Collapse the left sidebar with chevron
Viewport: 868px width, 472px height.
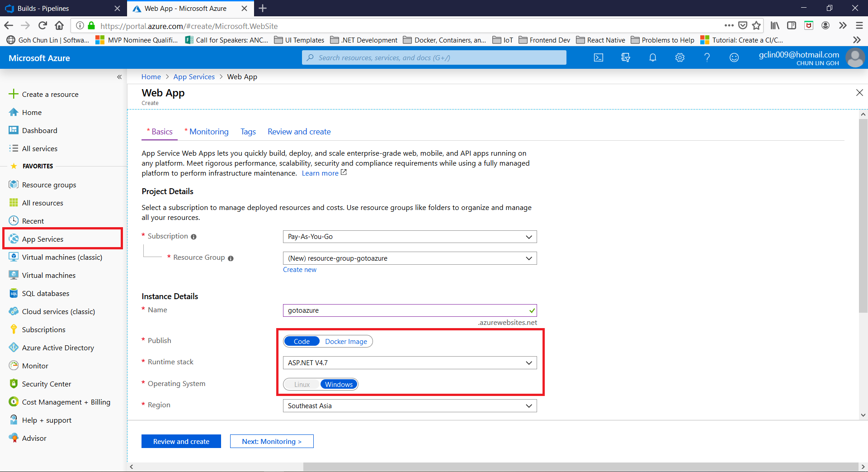(x=119, y=77)
